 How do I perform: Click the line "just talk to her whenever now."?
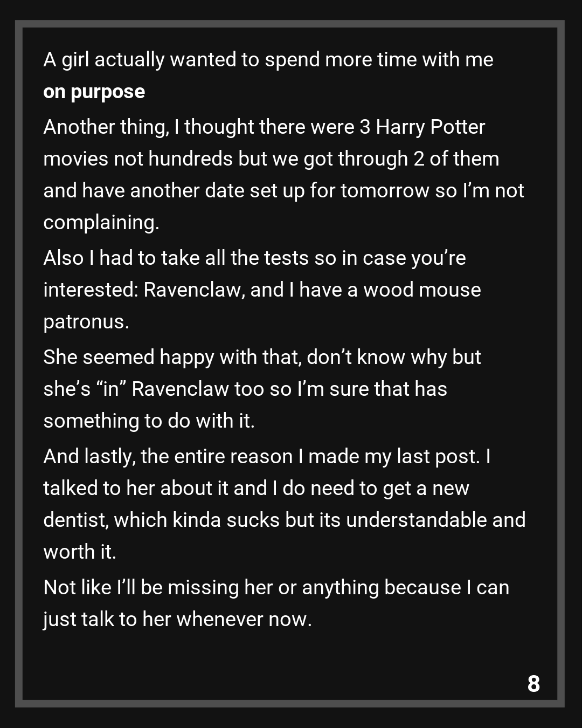(177, 619)
